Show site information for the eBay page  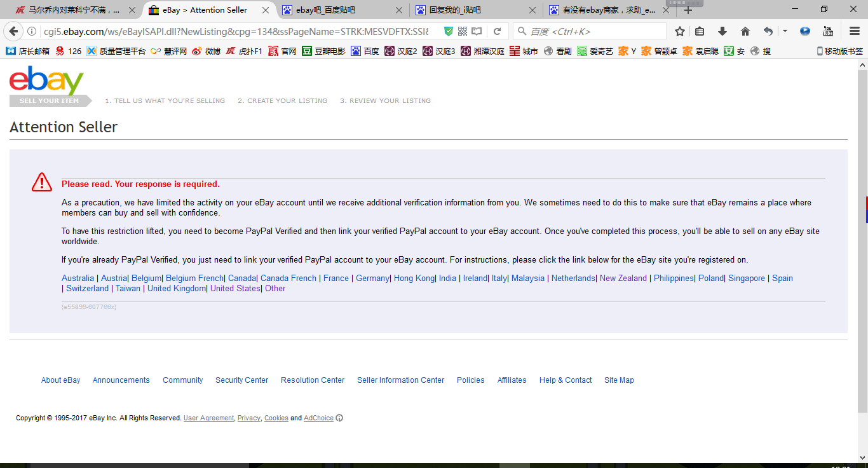click(x=32, y=31)
